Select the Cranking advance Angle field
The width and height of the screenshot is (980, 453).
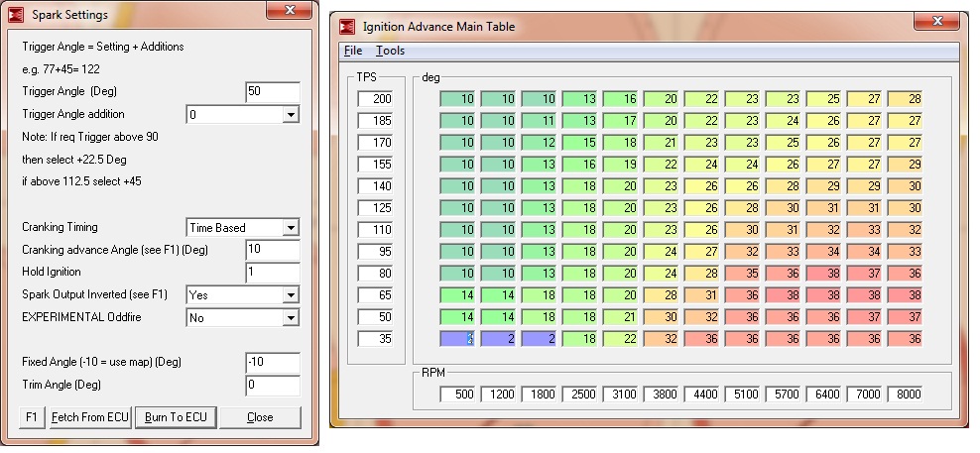click(x=272, y=250)
